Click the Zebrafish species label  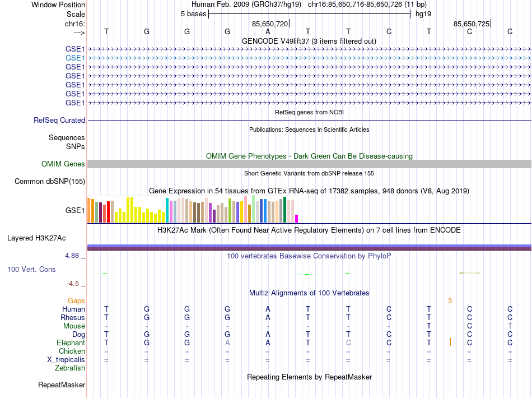[x=70, y=368]
